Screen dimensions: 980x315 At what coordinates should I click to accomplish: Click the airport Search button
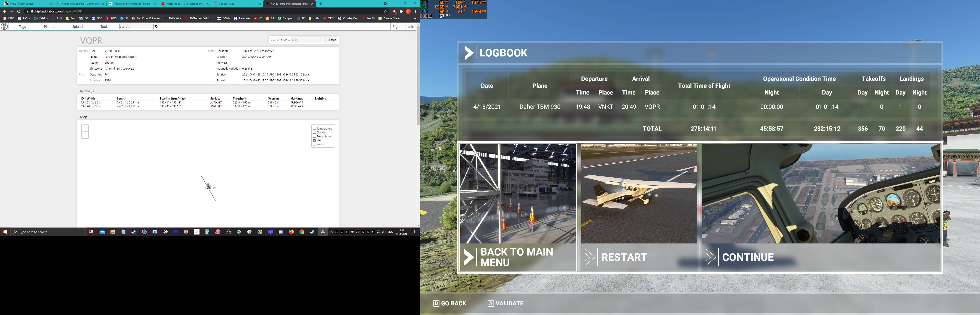pyautogui.click(x=332, y=40)
